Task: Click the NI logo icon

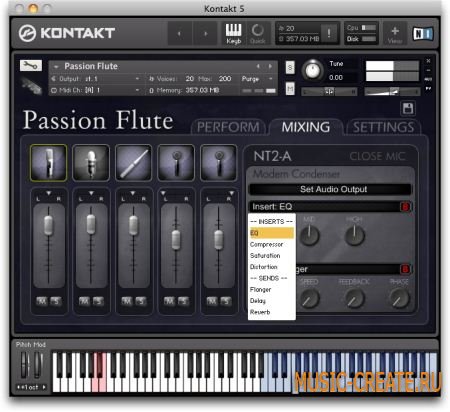Action: (x=423, y=34)
